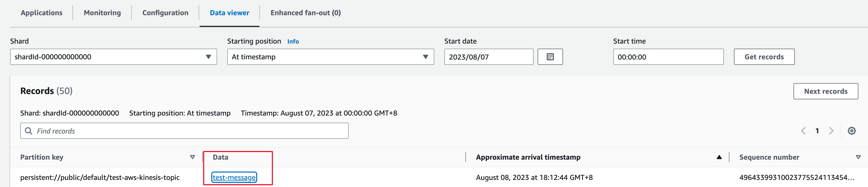Open the calendar date picker icon
Screen dimensions: 868x187
[x=550, y=57]
